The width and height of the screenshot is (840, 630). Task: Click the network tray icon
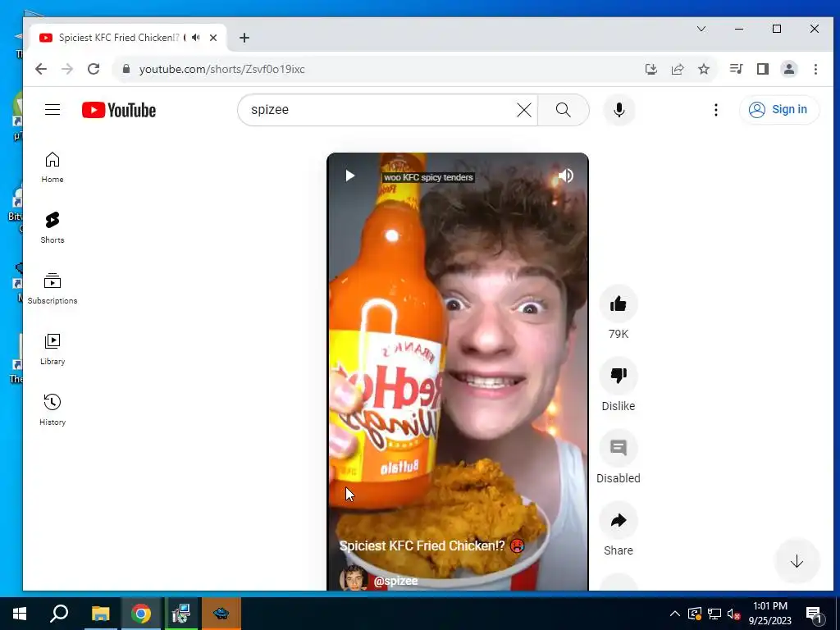click(x=714, y=614)
